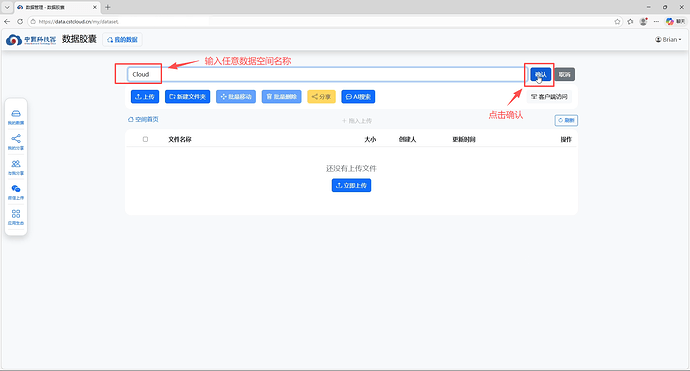Click the 创建人 creator column header
This screenshot has width=690, height=371.
point(407,139)
